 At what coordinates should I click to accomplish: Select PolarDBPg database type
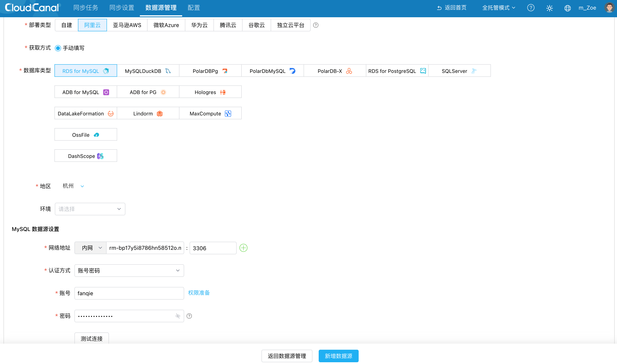tap(210, 71)
